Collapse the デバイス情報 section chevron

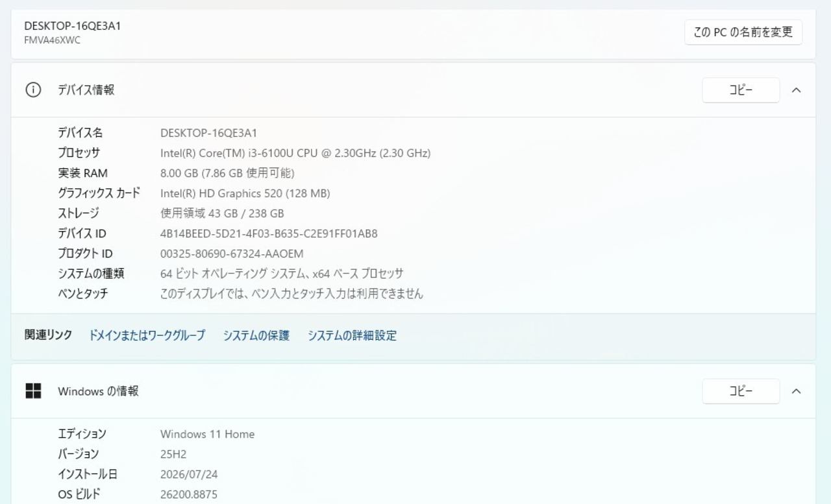[x=797, y=90]
